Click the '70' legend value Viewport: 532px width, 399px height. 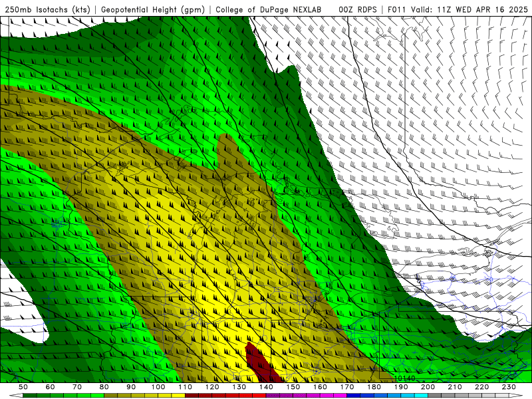[77, 387]
